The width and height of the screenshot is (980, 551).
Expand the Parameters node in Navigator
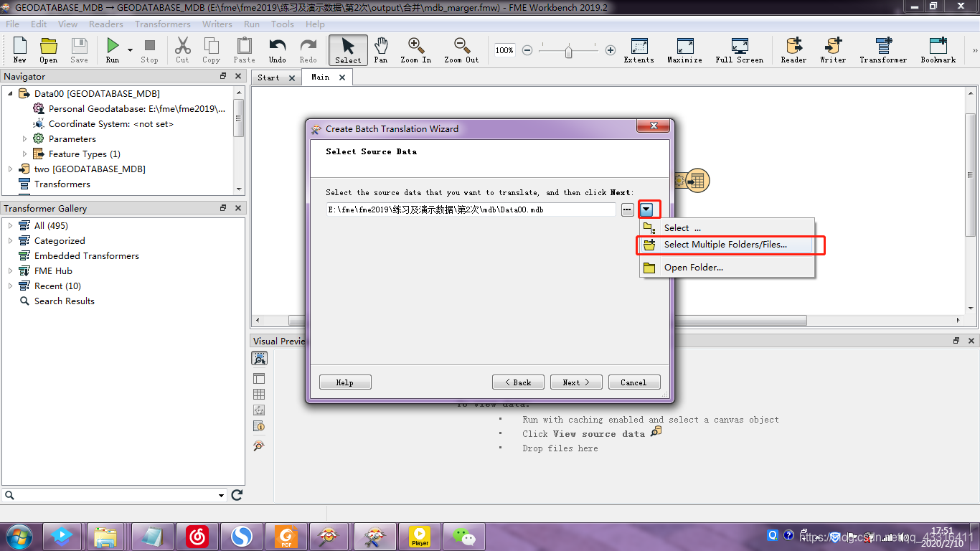pos(24,138)
